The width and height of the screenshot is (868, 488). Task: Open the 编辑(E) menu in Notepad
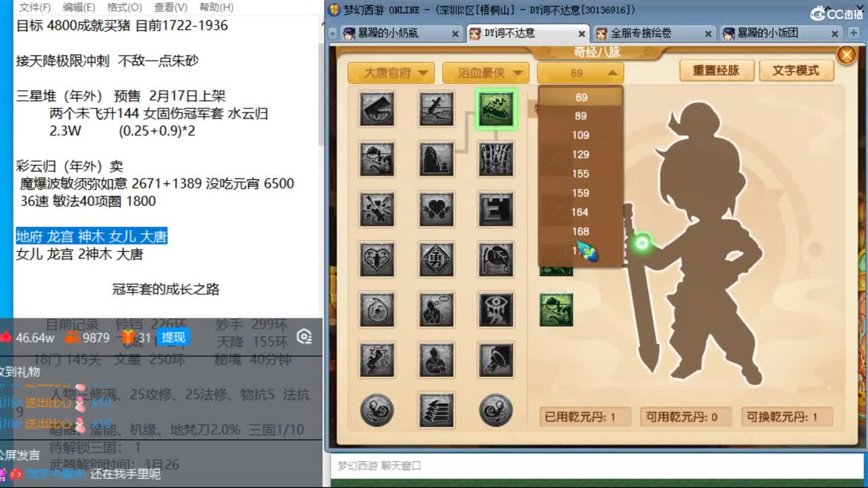point(79,7)
